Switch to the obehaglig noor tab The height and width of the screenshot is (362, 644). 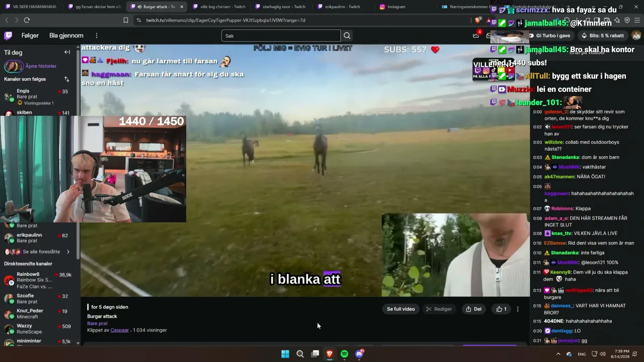click(x=281, y=7)
